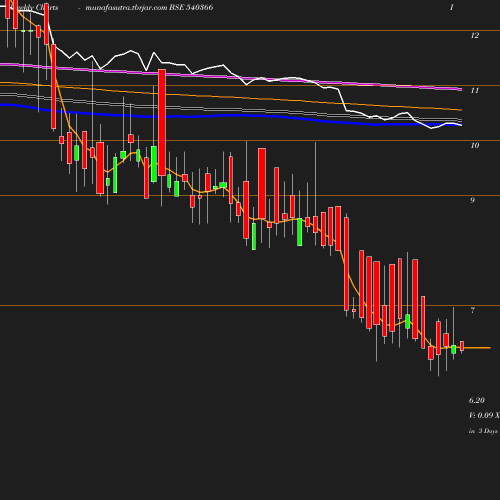Select the price axis label 9
This screenshot has height=500, width=500.
click(472, 200)
